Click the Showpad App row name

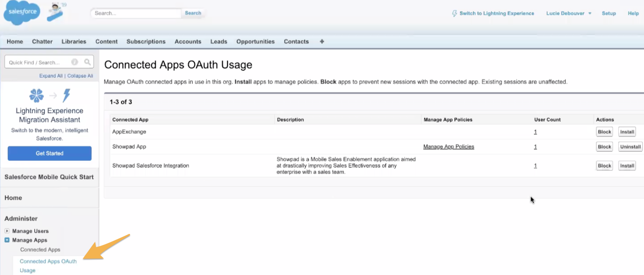pos(129,147)
